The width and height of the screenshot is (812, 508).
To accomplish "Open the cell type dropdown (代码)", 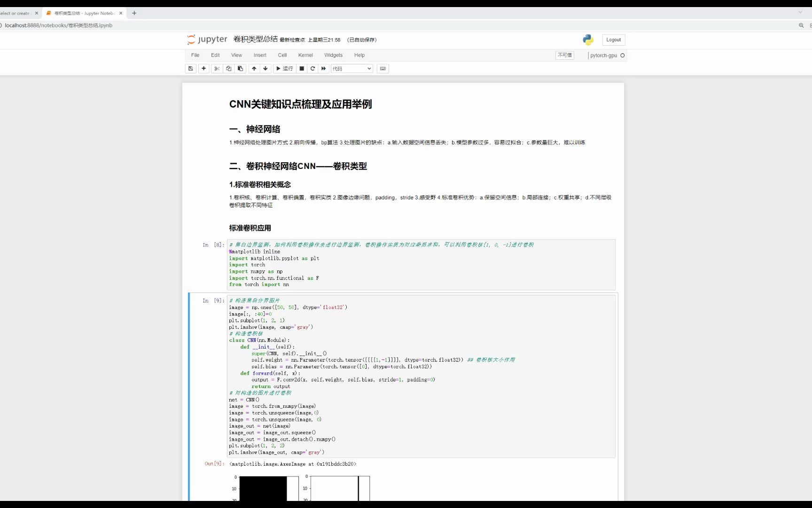I will [x=351, y=69].
